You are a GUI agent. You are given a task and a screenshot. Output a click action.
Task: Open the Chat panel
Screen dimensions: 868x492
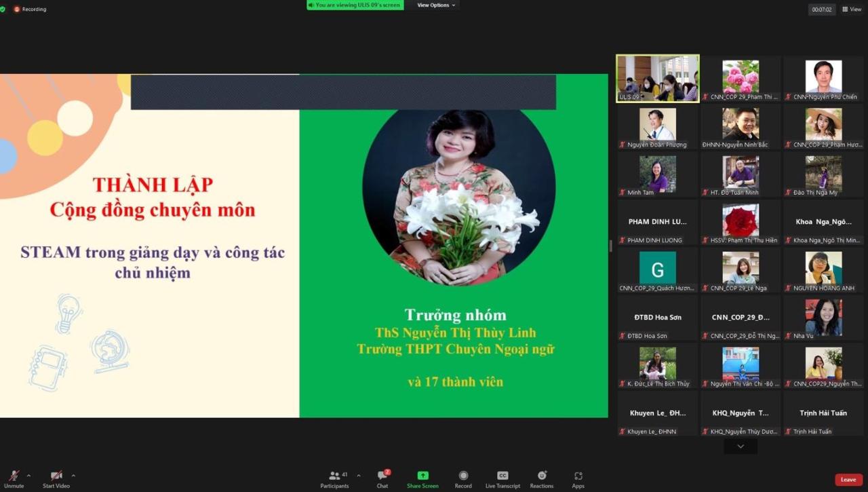tap(382, 478)
